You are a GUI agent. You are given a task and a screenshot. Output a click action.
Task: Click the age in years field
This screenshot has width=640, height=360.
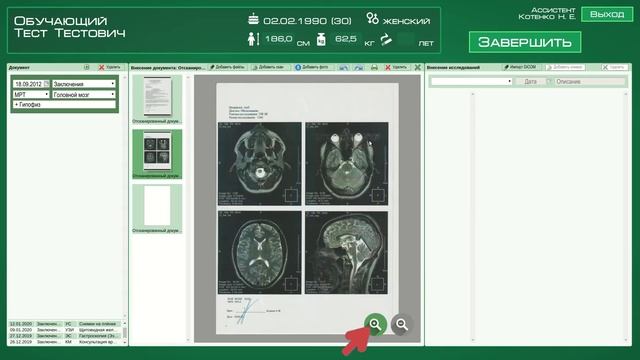(x=405, y=40)
